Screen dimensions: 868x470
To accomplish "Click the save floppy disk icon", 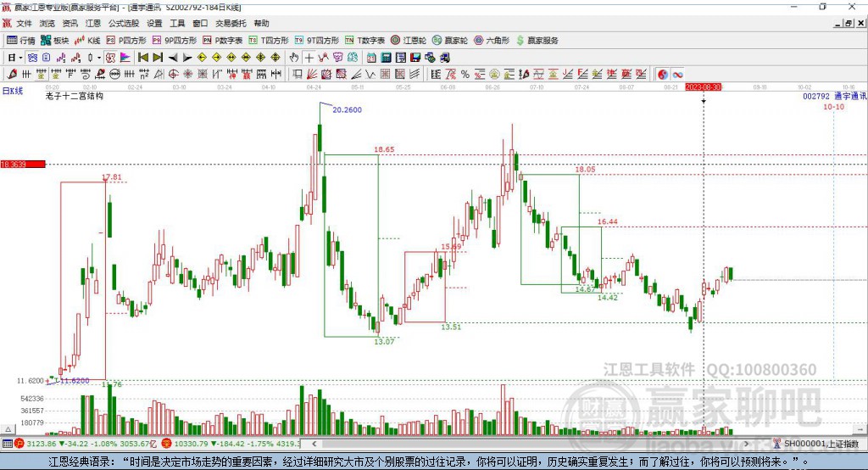I will (415, 58).
